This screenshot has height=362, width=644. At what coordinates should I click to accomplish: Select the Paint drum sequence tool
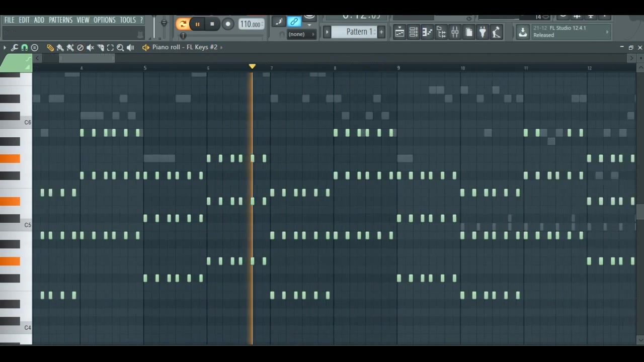70,47
